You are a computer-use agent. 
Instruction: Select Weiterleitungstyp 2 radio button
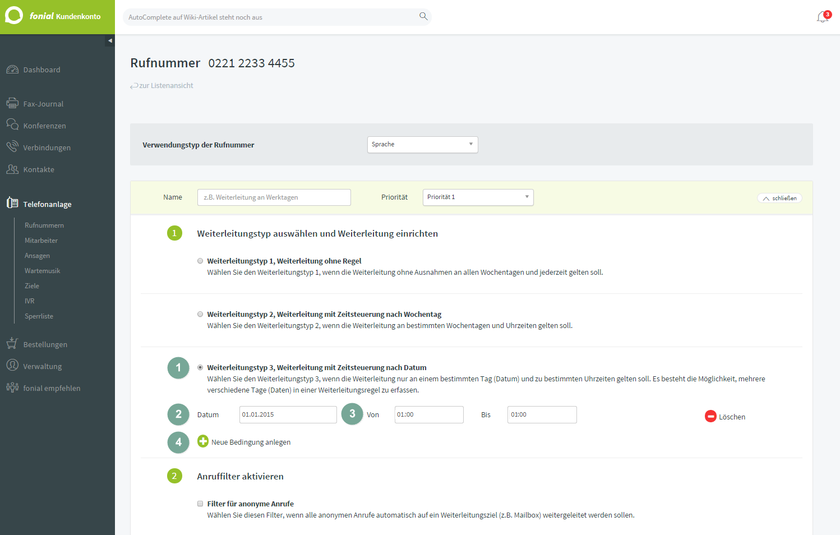(x=200, y=314)
